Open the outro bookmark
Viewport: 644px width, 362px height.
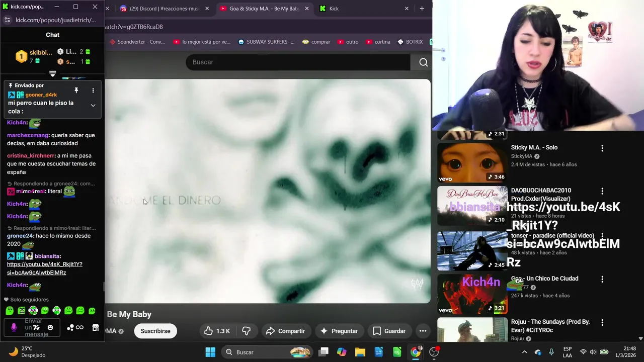pyautogui.click(x=348, y=42)
